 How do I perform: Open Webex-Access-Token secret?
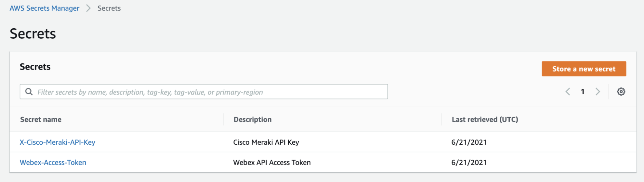53,162
